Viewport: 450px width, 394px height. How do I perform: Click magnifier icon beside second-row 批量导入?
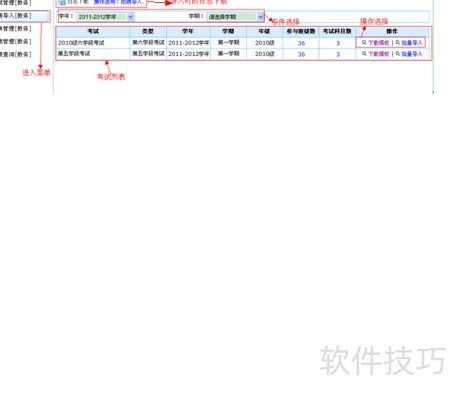[398, 54]
